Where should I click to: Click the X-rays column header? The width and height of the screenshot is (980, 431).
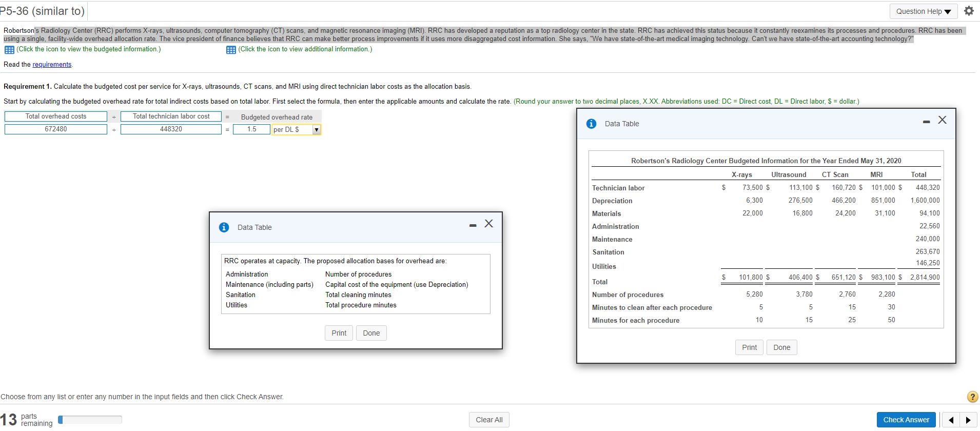point(742,175)
